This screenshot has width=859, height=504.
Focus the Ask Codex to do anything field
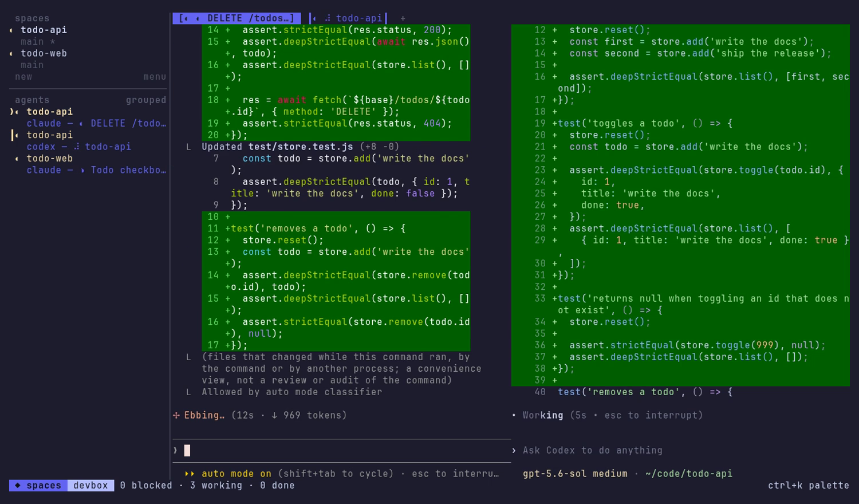[593, 450]
